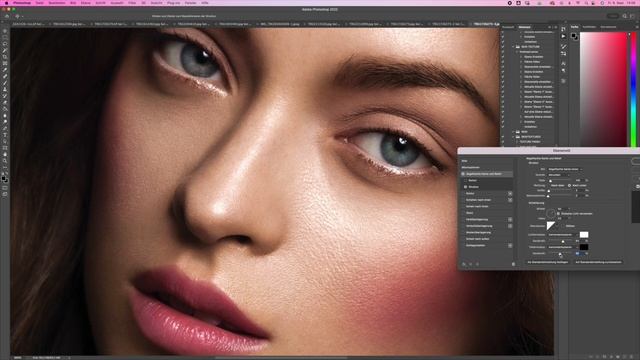Open the Lichtermodus blend mode dropdown
The width and height of the screenshot is (640, 360).
pos(563,235)
